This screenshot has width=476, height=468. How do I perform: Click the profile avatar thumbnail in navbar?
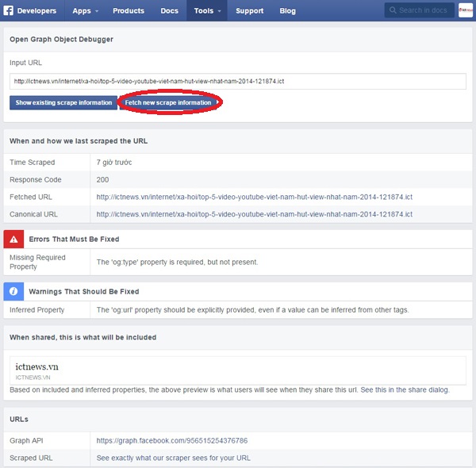tap(466, 10)
